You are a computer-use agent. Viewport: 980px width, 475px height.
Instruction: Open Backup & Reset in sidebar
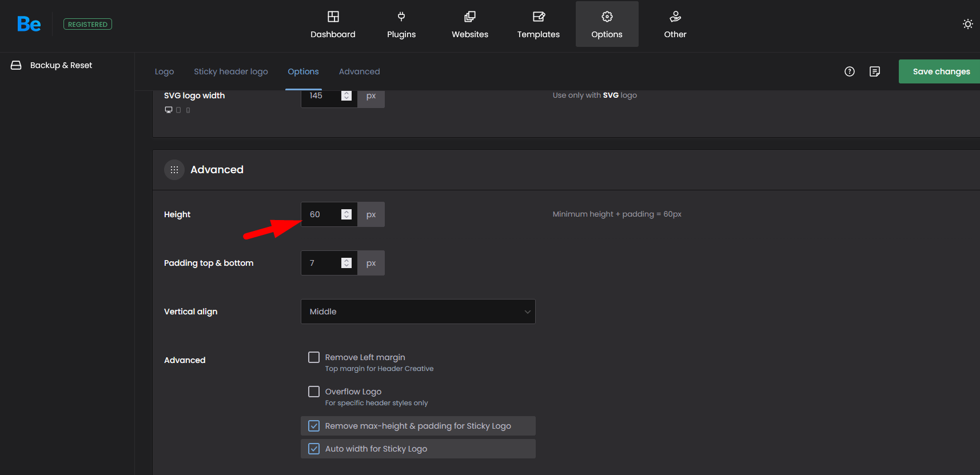pos(61,65)
